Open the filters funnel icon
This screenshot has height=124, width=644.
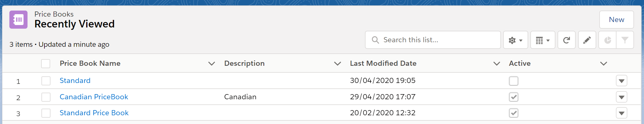tap(625, 40)
